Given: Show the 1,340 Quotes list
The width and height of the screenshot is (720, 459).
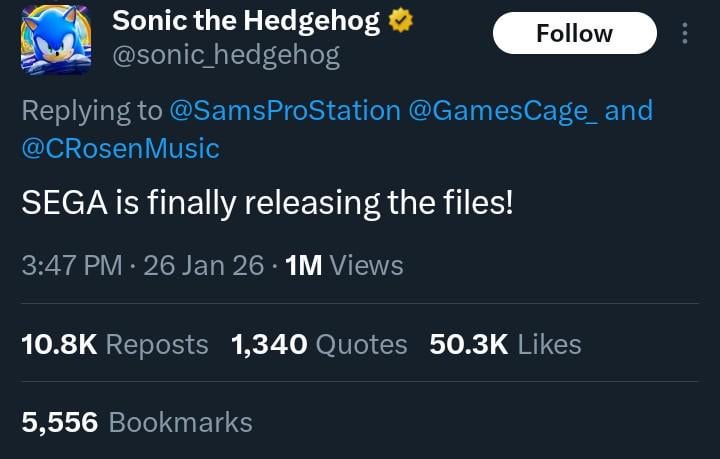Looking at the screenshot, I should pos(319,345).
